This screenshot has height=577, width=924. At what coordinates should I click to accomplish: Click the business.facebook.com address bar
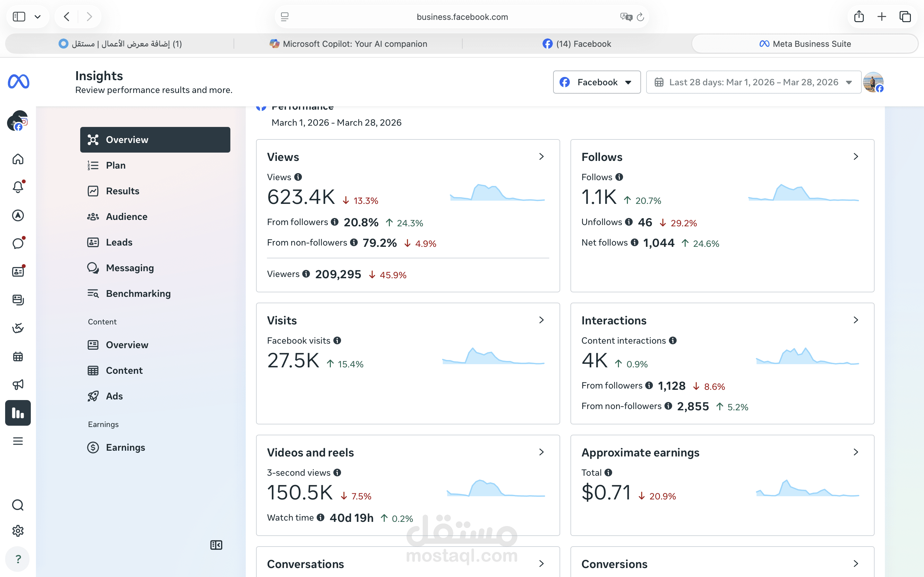[x=462, y=17]
